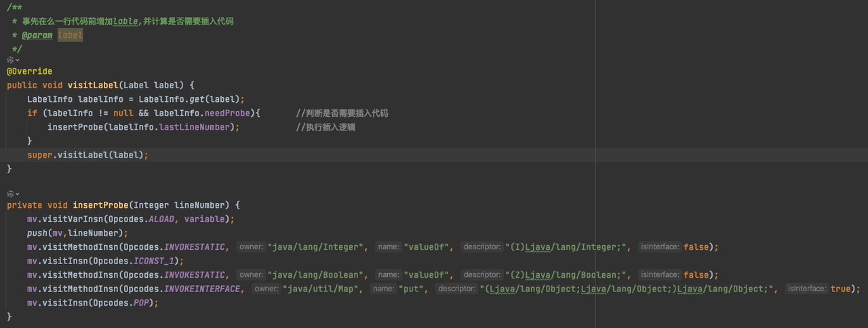This screenshot has height=328, width=868.
Task: Click the isInterface: hint beside the true value
Action: [806, 289]
